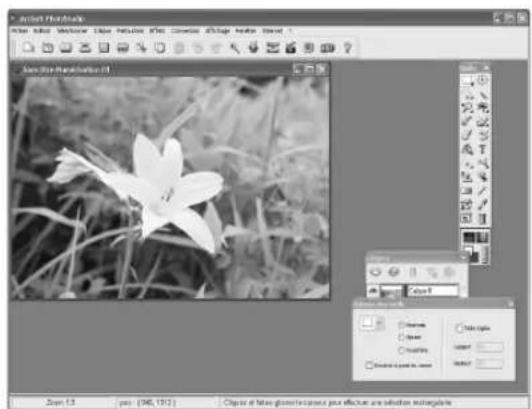Open the Retoucher menu
This screenshot has height=409, width=532.
click(130, 31)
